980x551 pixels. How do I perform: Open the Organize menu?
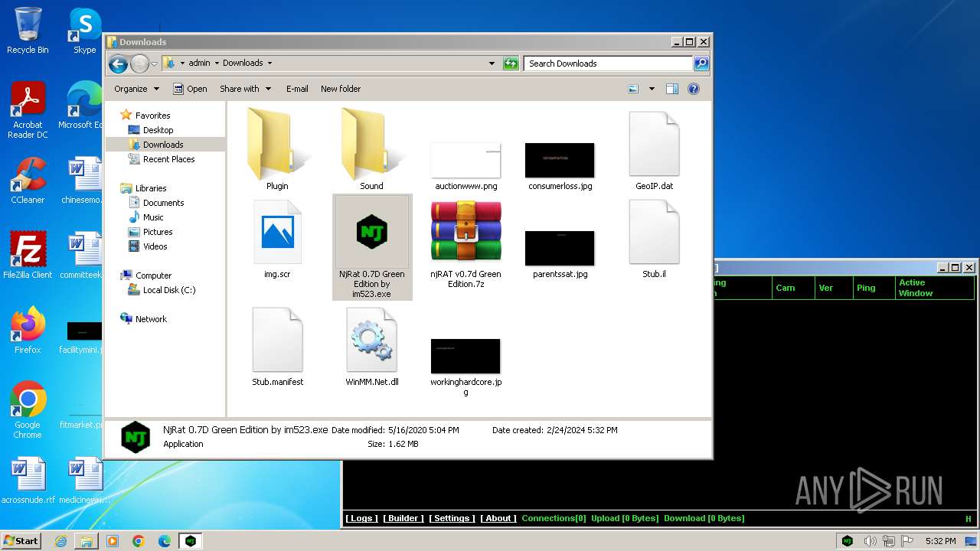coord(136,89)
